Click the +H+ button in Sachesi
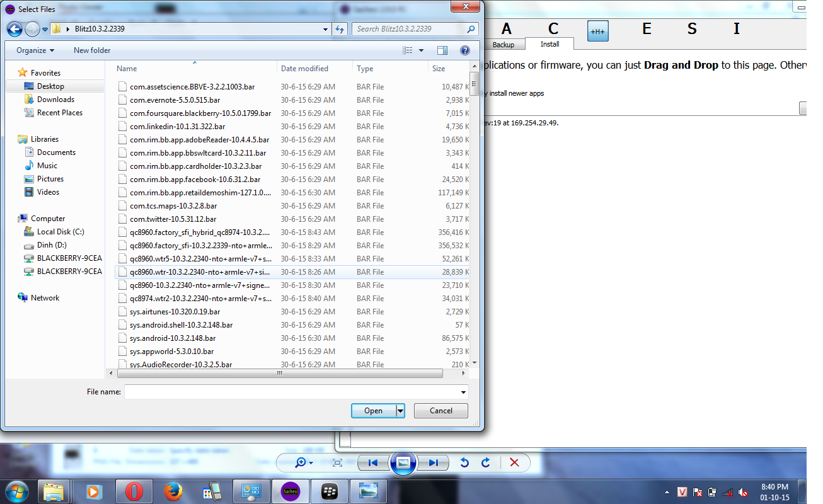Image resolution: width=823 pixels, height=504 pixels. (597, 31)
